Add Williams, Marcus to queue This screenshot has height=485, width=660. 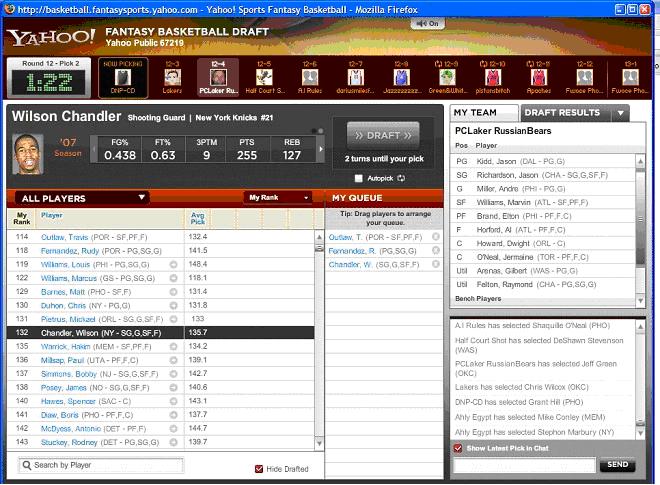[173, 278]
